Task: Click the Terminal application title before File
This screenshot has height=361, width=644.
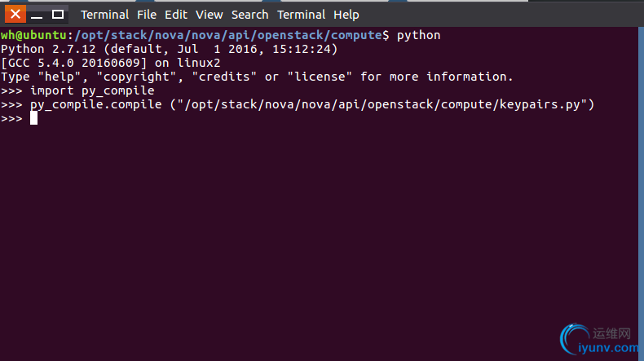Action: (104, 15)
